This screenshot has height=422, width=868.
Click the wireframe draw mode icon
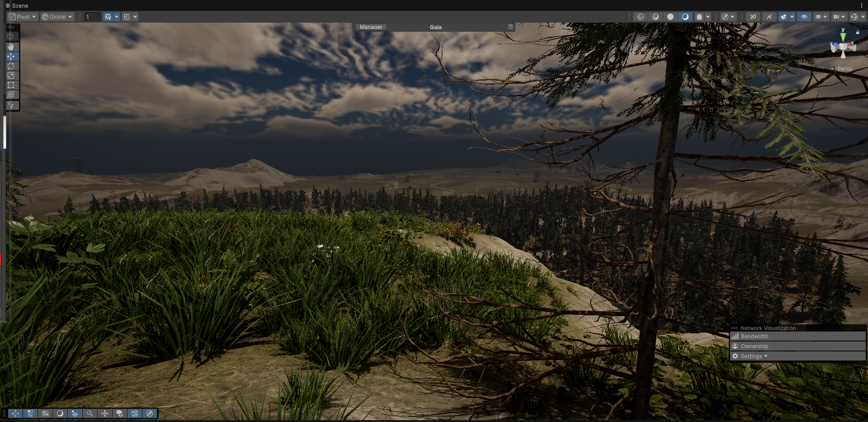pyautogui.click(x=640, y=17)
